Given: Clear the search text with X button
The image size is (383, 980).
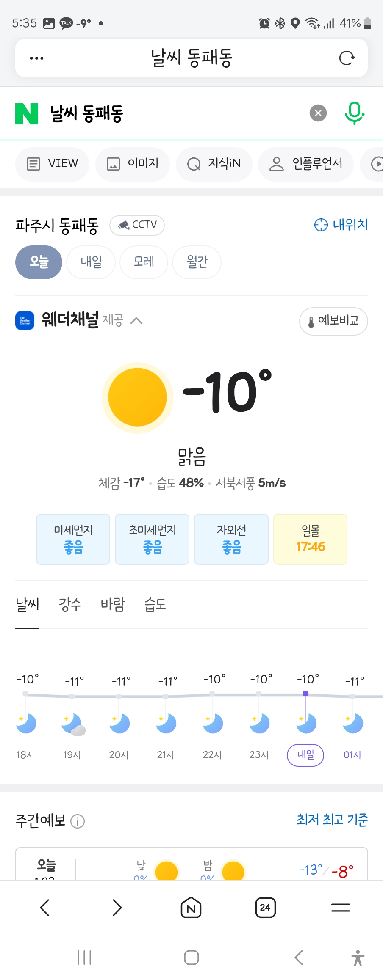Looking at the screenshot, I should (x=318, y=113).
